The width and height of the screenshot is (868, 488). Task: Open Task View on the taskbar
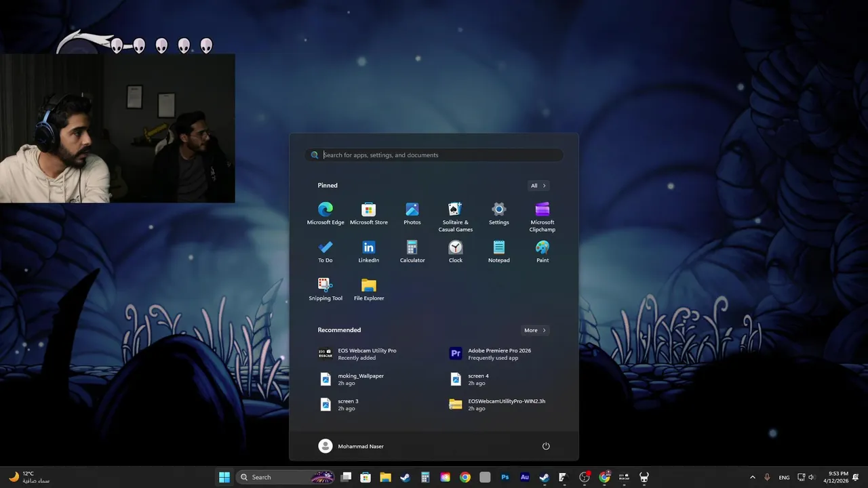346,477
